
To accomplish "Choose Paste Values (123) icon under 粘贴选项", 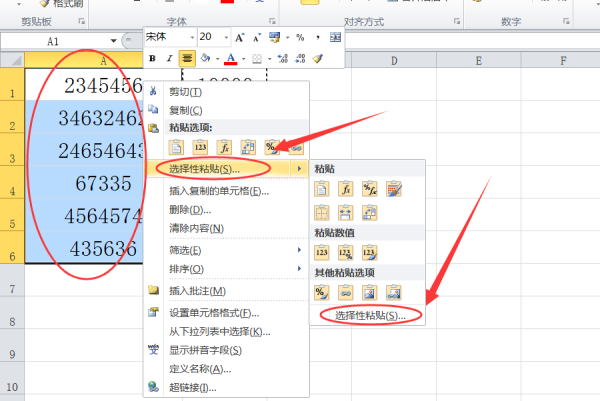I will [x=201, y=147].
